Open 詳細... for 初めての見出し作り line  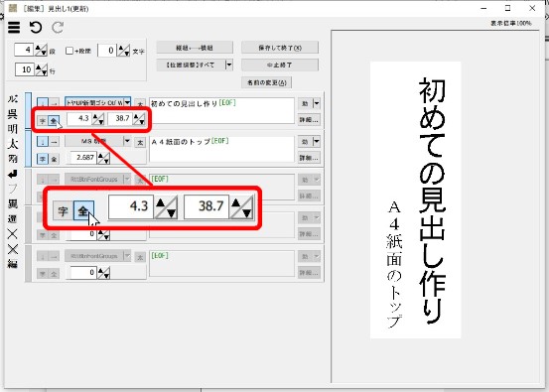(309, 120)
